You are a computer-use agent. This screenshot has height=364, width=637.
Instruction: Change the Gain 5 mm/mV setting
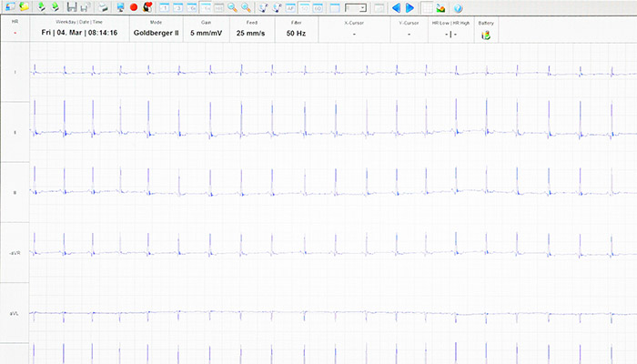point(206,33)
